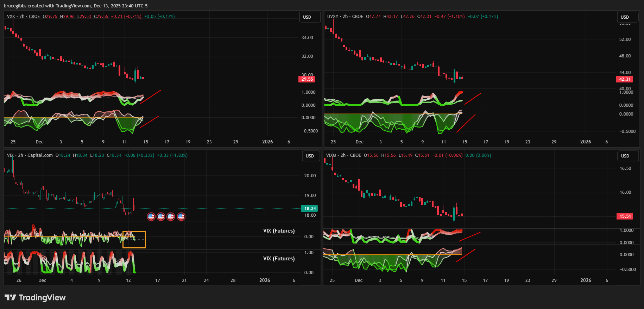This screenshot has height=309, width=644.
Task: Click the third US flag economic event icon
Action: (171, 216)
